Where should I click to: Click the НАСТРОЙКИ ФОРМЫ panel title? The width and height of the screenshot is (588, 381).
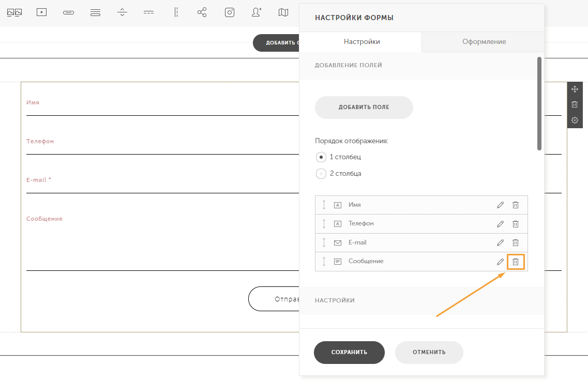click(354, 18)
